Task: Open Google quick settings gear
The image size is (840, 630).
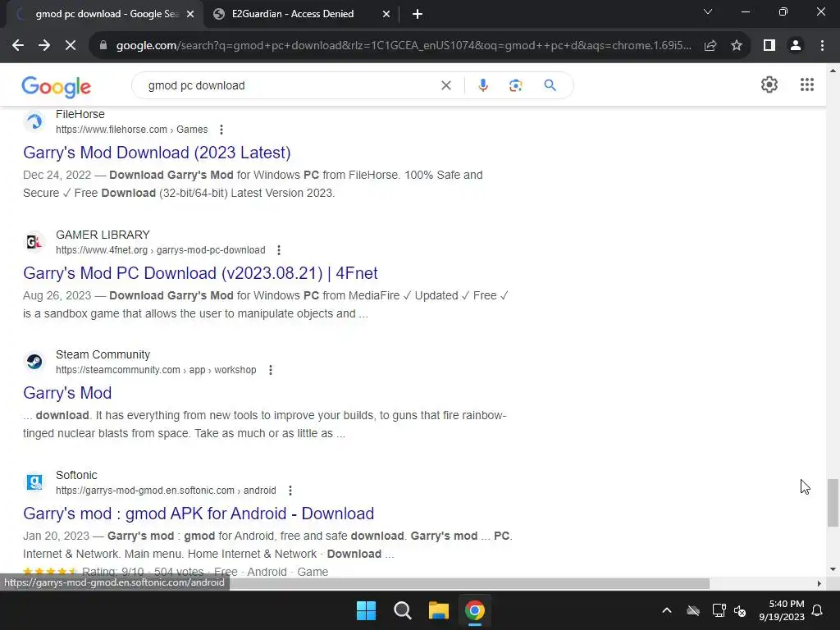Action: pyautogui.click(x=769, y=84)
